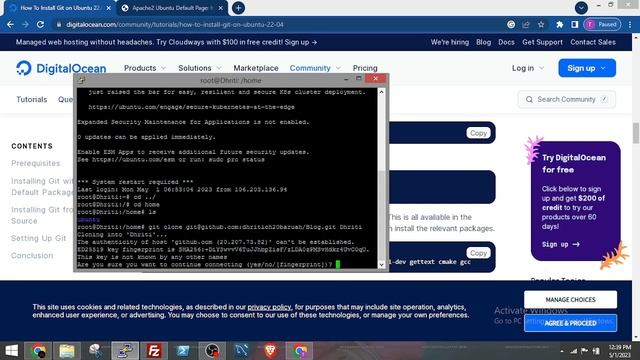Open the side panel icon in Chrome toolbar
Image resolution: width=640 pixels, height=360 pixels.
pyautogui.click(x=575, y=24)
